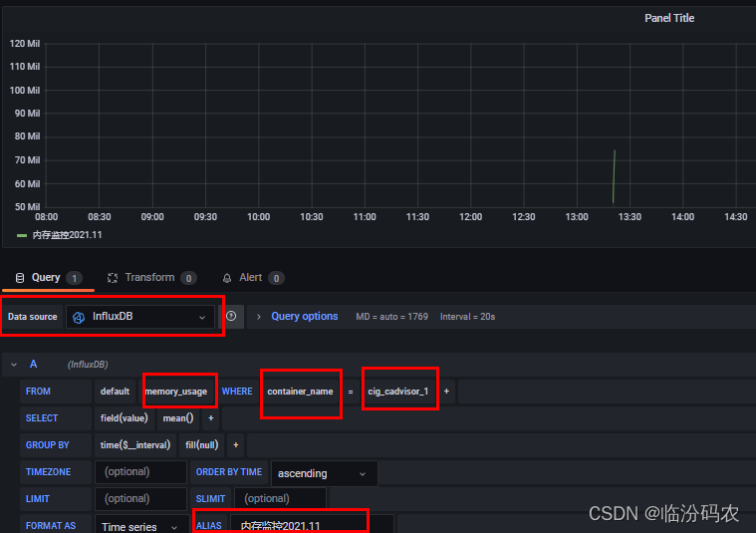Focus the SLIMIT optional input

coord(280,499)
